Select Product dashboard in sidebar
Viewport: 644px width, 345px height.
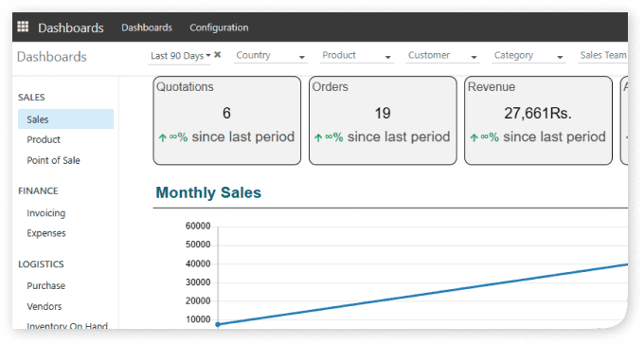44,140
